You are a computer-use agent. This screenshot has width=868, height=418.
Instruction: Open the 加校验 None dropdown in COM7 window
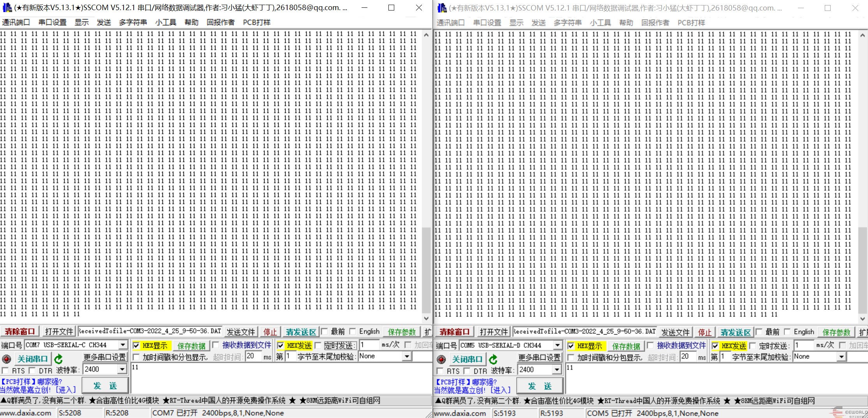[x=407, y=356]
